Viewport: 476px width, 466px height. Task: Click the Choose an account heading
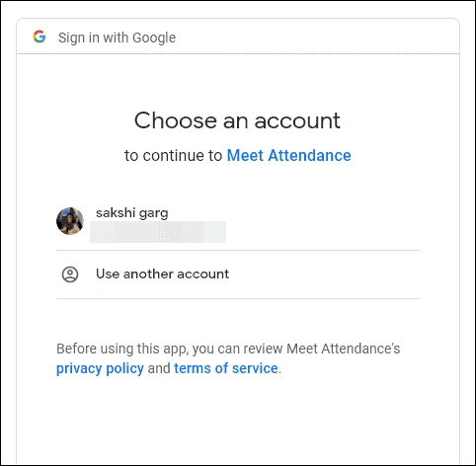[x=237, y=120]
